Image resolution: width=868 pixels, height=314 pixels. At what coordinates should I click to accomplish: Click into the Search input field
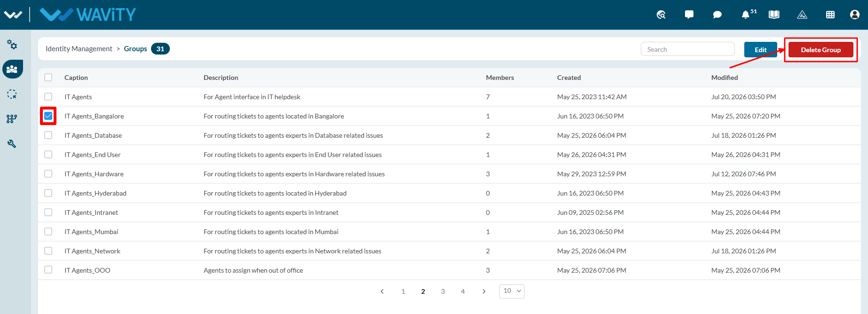[x=687, y=49]
